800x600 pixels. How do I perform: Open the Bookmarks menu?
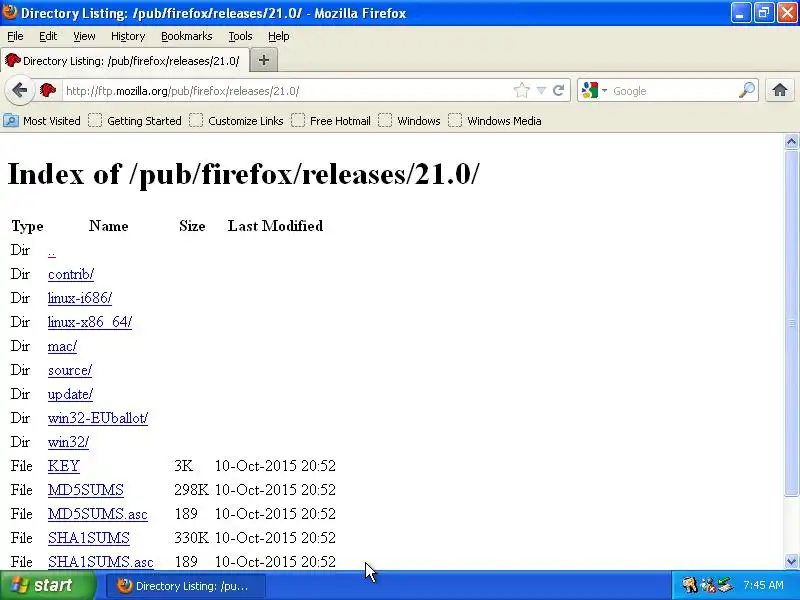pyautogui.click(x=187, y=36)
